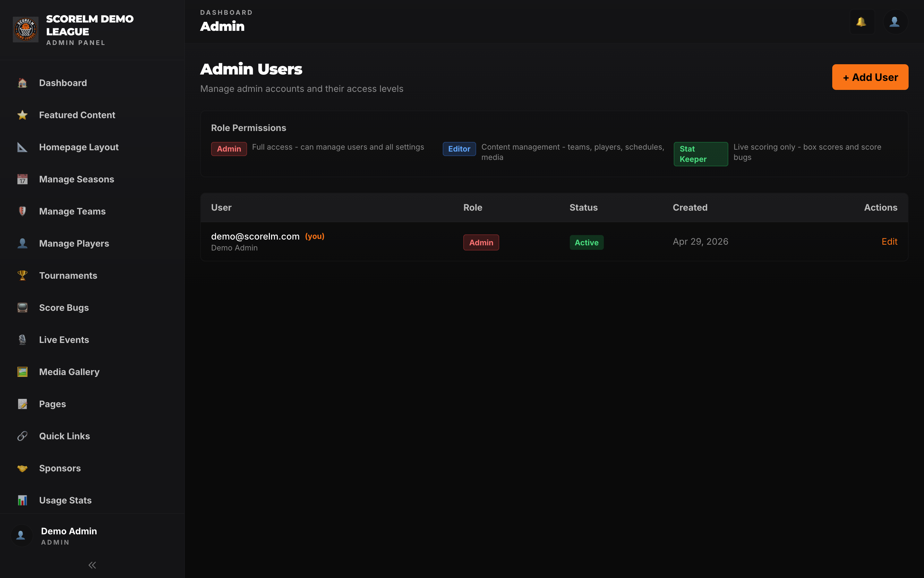Open notifications via the bell icon

(862, 22)
